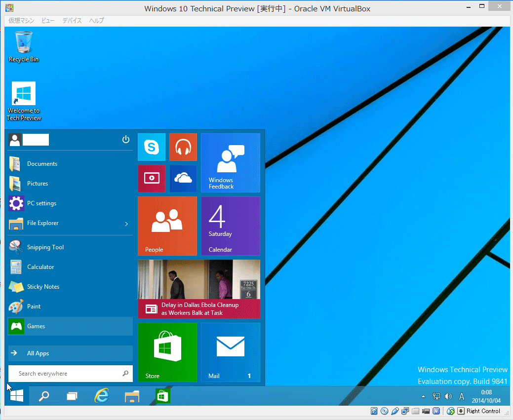Viewport: 513px width, 420px height.
Task: Click VirtualBox video capture indicator
Action: coord(426,411)
